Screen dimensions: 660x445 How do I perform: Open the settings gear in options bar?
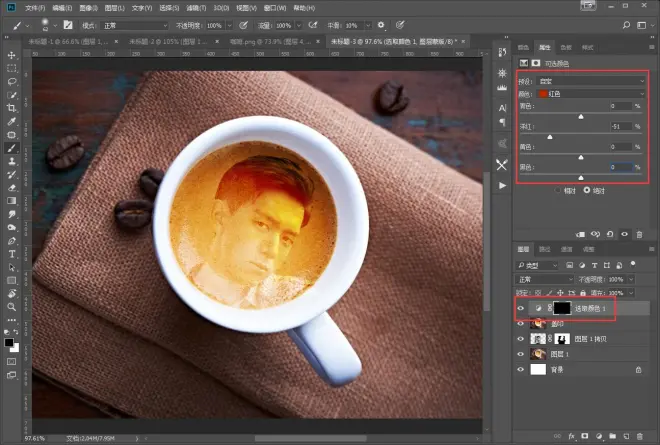click(x=381, y=25)
